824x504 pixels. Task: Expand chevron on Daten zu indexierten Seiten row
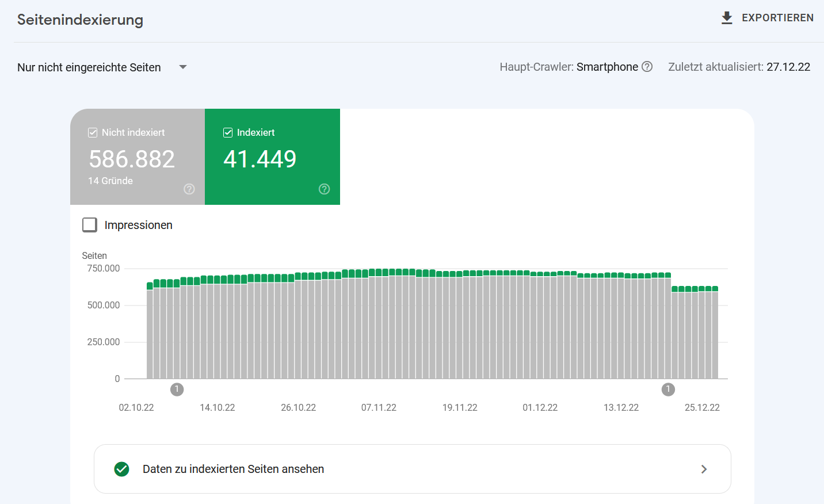(x=704, y=469)
